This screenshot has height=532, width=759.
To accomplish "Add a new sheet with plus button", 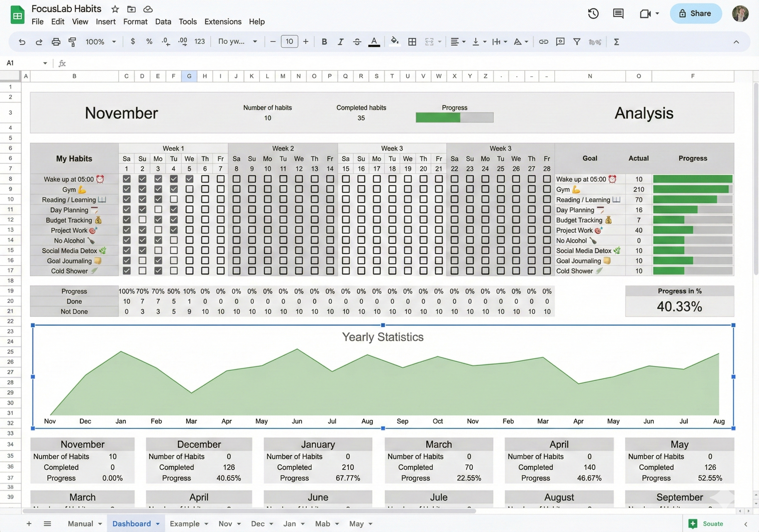I will point(29,523).
